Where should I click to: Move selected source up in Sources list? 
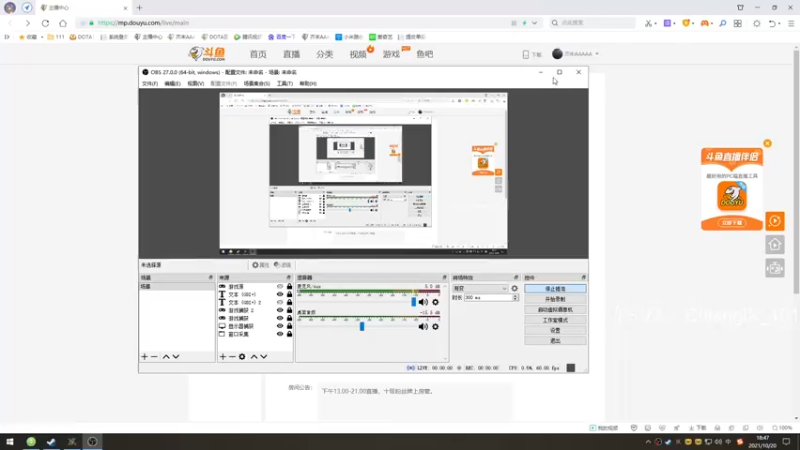click(254, 357)
